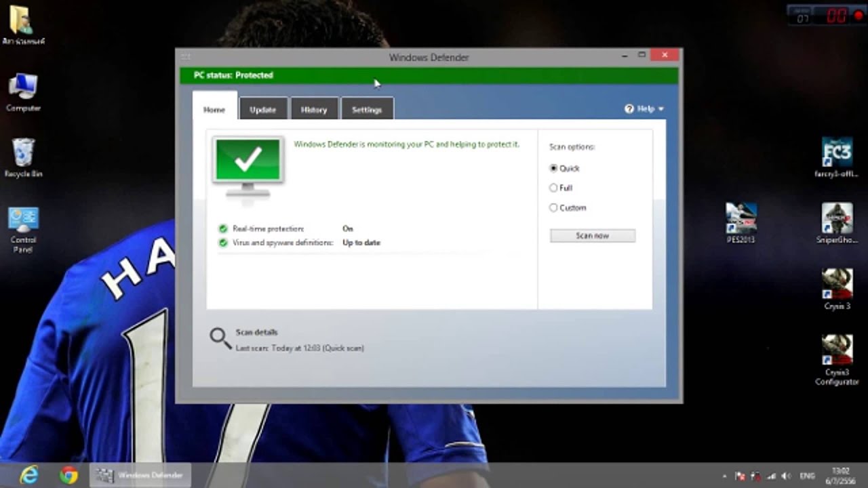This screenshot has height=488, width=868.
Task: Click the 'Scan options:' label
Action: pyautogui.click(x=572, y=146)
